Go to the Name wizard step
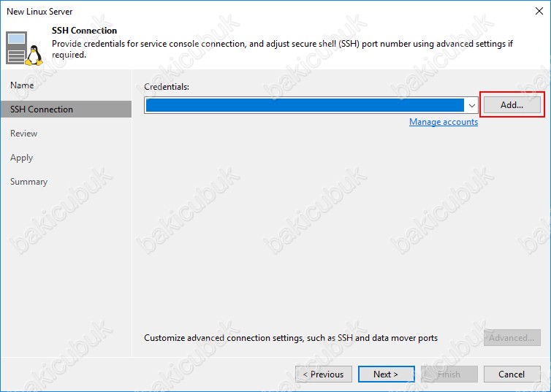Viewport: 551px width, 392px height. (22, 85)
